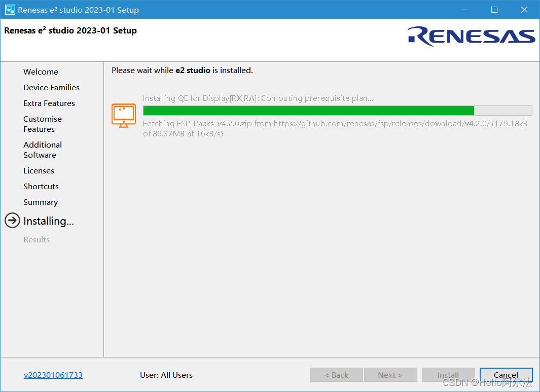The width and height of the screenshot is (540, 392).
Task: Select the Summary step
Action: click(x=41, y=202)
